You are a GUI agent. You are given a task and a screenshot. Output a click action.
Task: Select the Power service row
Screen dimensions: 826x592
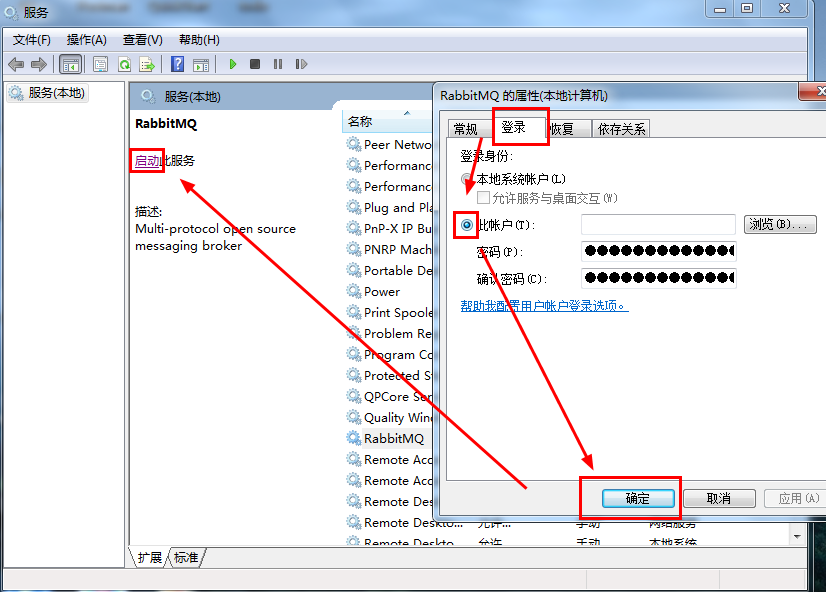pyautogui.click(x=389, y=292)
